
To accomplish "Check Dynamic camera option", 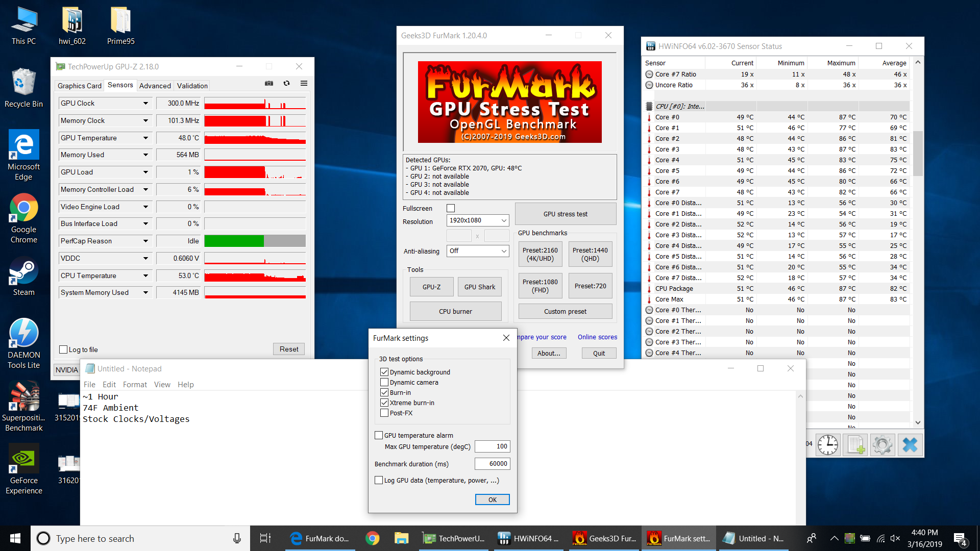I will 384,382.
